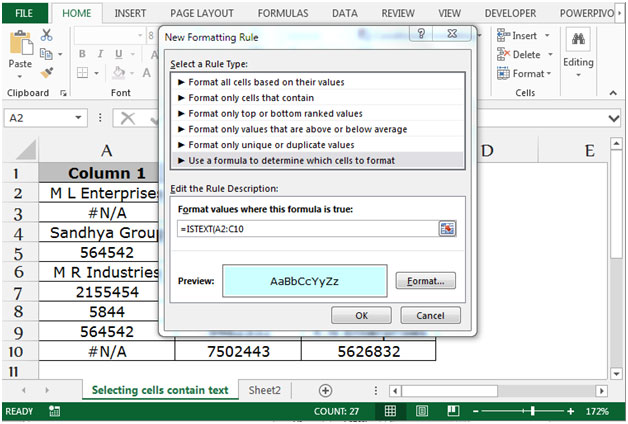Screen dimensions: 628x424
Task: Close the New Formatting Rule dialog
Action: point(452,33)
